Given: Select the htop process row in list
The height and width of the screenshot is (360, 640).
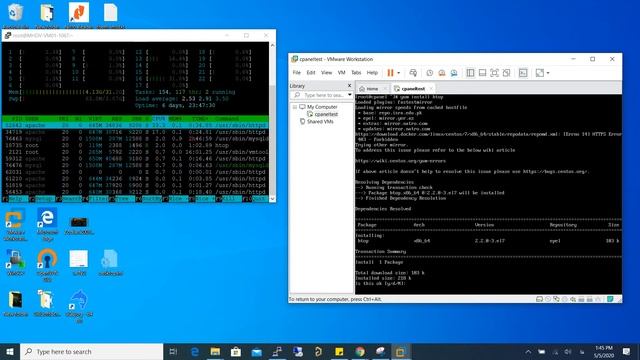Looking at the screenshot, I should [x=135, y=145].
